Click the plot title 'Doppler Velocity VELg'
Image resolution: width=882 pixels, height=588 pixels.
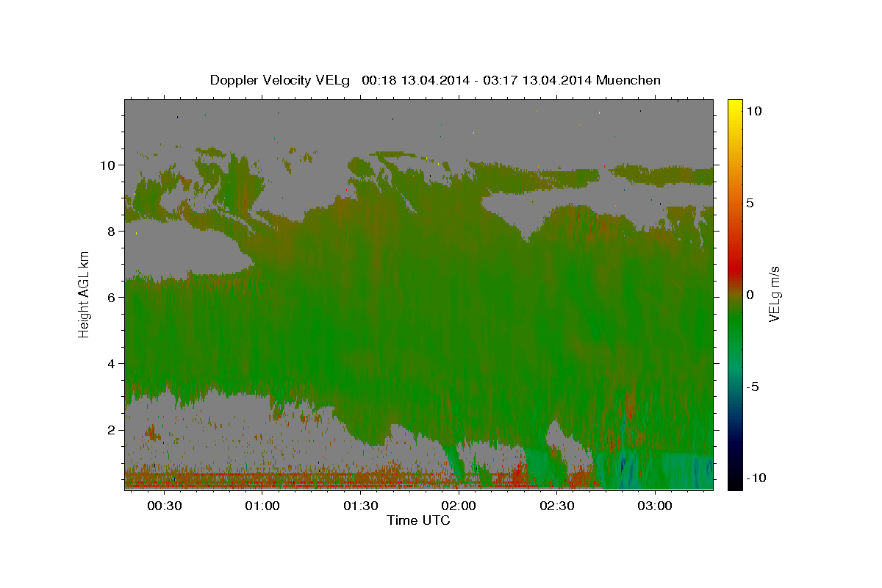[x=282, y=80]
